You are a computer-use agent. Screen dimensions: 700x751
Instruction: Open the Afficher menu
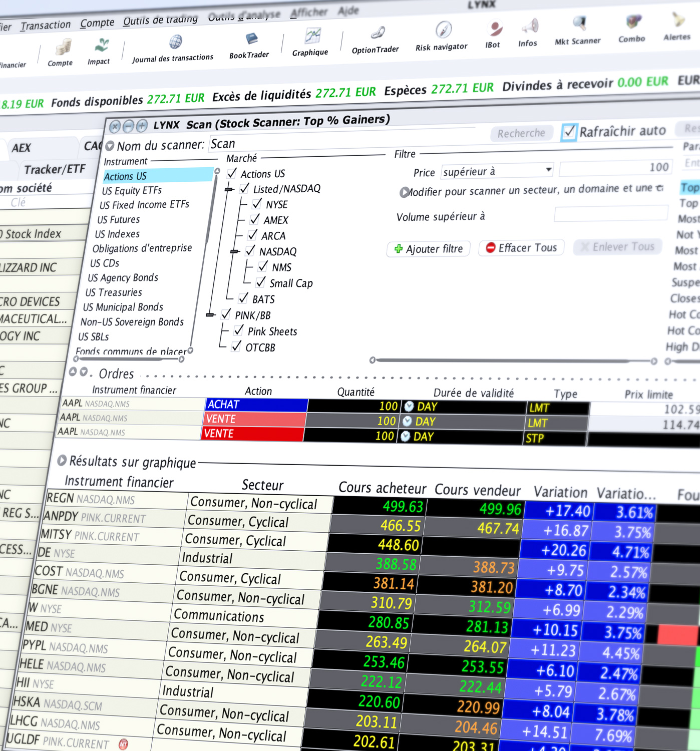click(x=309, y=12)
